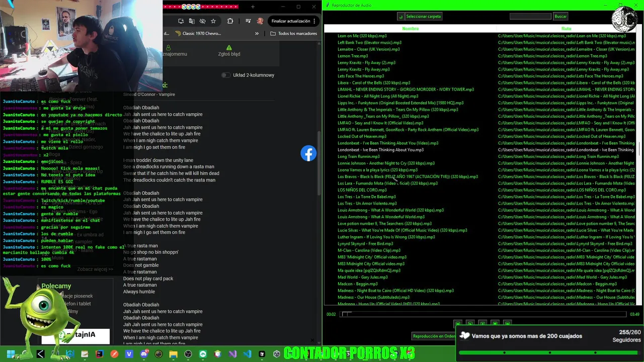This screenshot has height=362, width=644.
Task: Click the Nombre column header
Action: [x=411, y=29]
